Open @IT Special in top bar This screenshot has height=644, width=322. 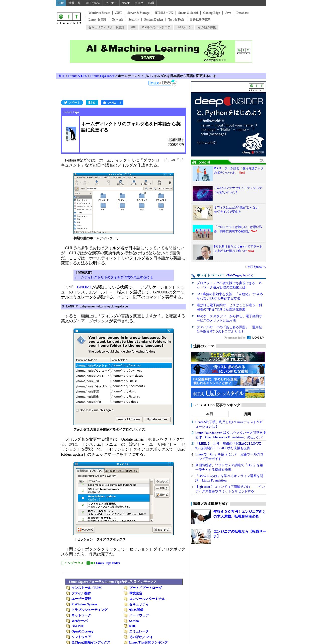93,3
